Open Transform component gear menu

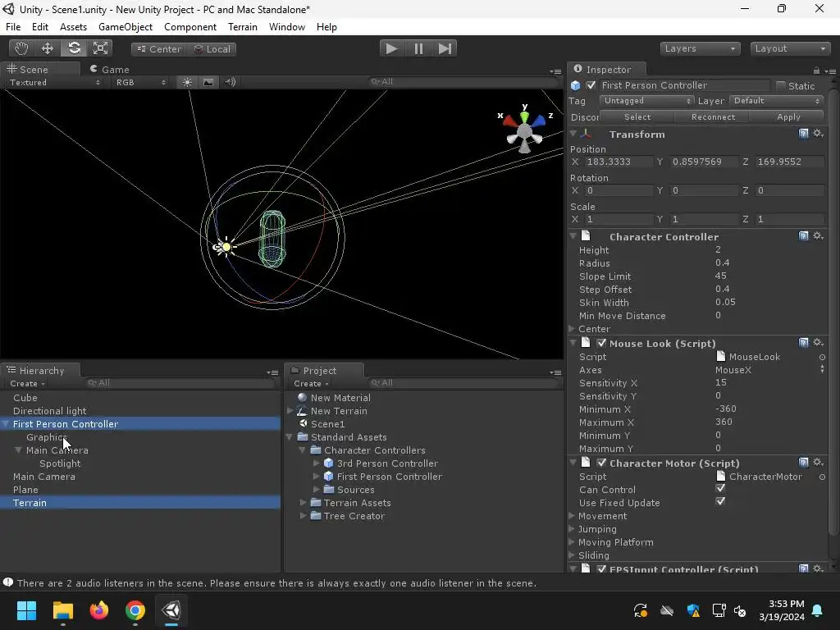818,134
